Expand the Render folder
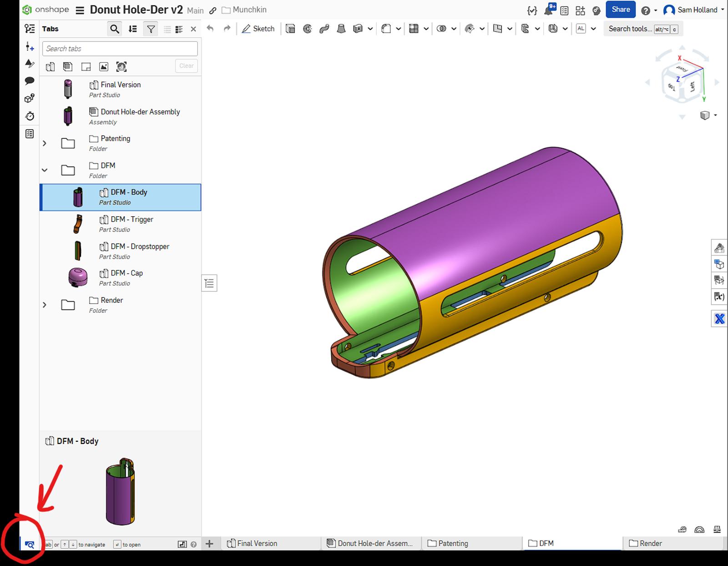Viewport: 728px width, 566px height. pos(45,305)
